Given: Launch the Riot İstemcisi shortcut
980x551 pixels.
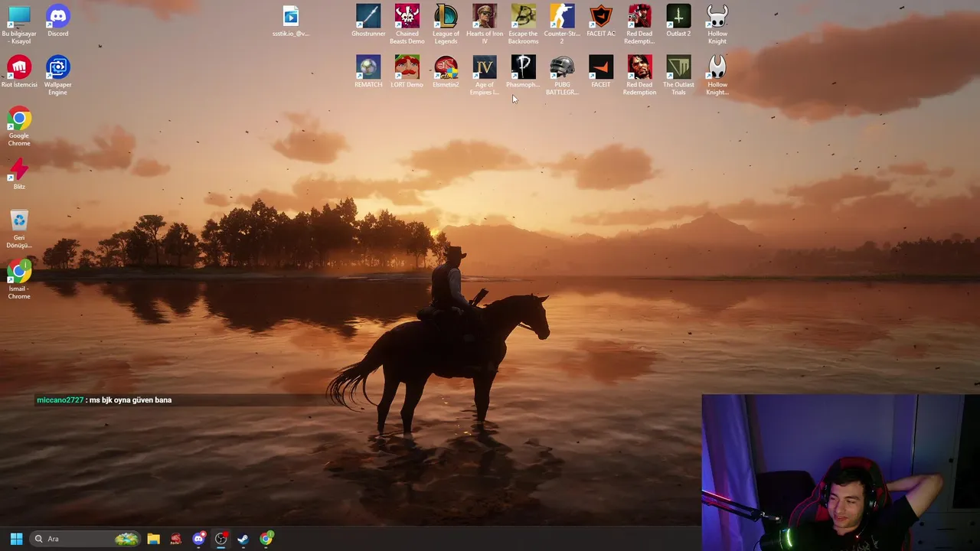Looking at the screenshot, I should click(19, 72).
